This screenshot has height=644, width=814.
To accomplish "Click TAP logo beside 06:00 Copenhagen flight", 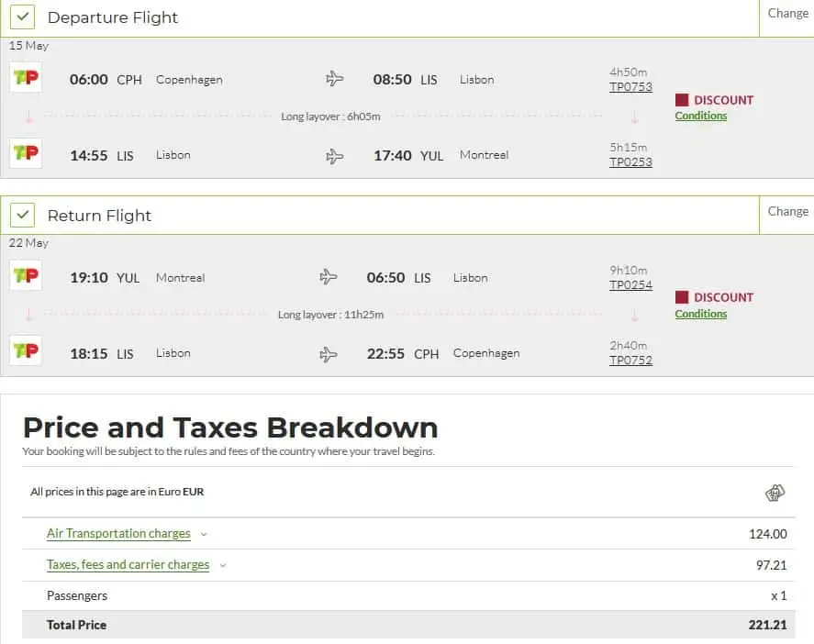I will click(x=26, y=78).
